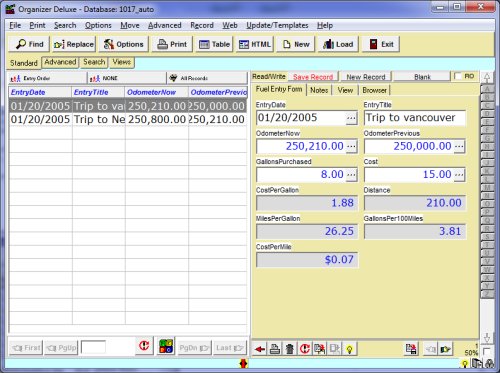Open the File menu
The image size is (500, 373).
(x=15, y=25)
